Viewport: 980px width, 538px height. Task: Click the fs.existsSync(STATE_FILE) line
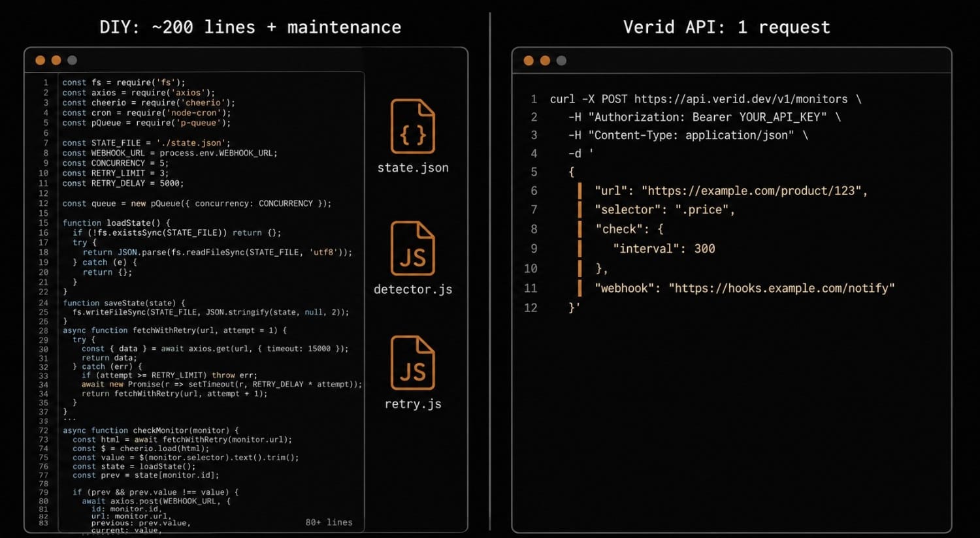tap(177, 232)
